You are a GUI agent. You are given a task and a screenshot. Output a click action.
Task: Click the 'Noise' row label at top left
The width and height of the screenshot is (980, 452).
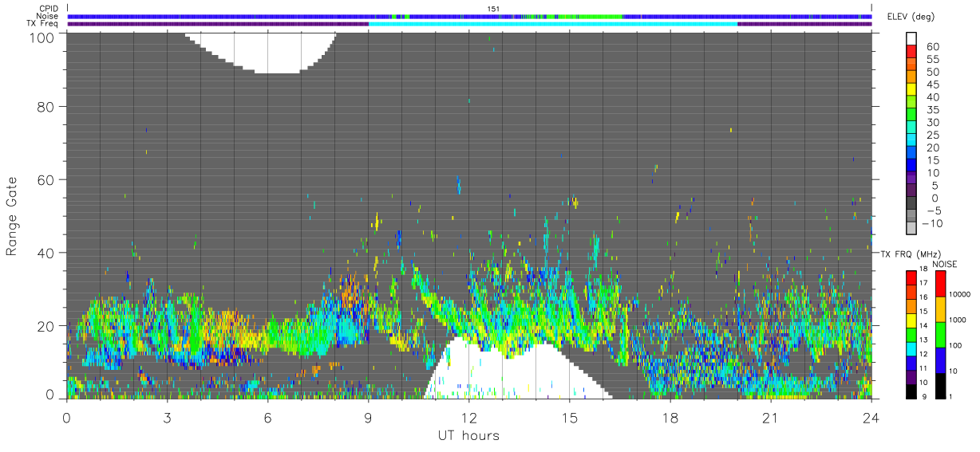click(48, 16)
